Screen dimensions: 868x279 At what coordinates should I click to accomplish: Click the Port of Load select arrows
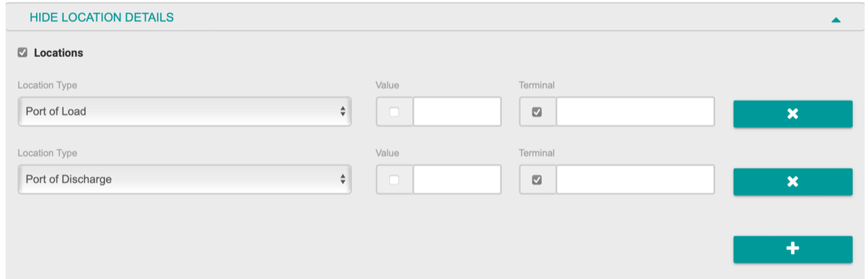point(342,111)
